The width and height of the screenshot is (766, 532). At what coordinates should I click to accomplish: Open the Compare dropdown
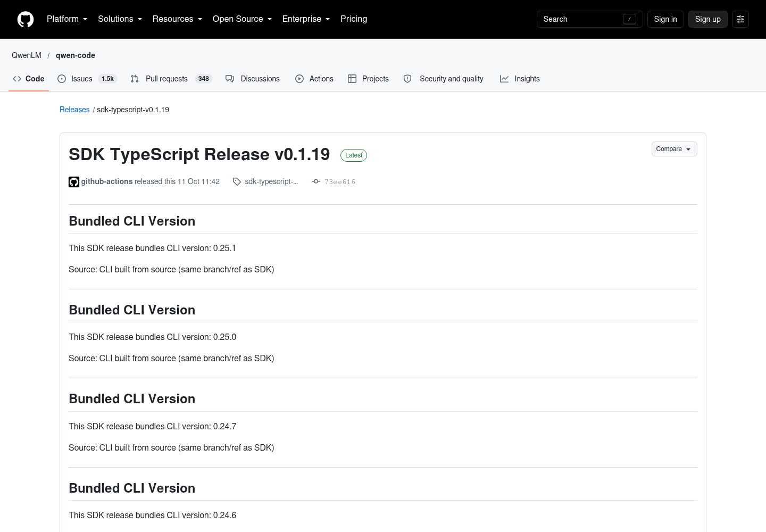click(x=674, y=149)
